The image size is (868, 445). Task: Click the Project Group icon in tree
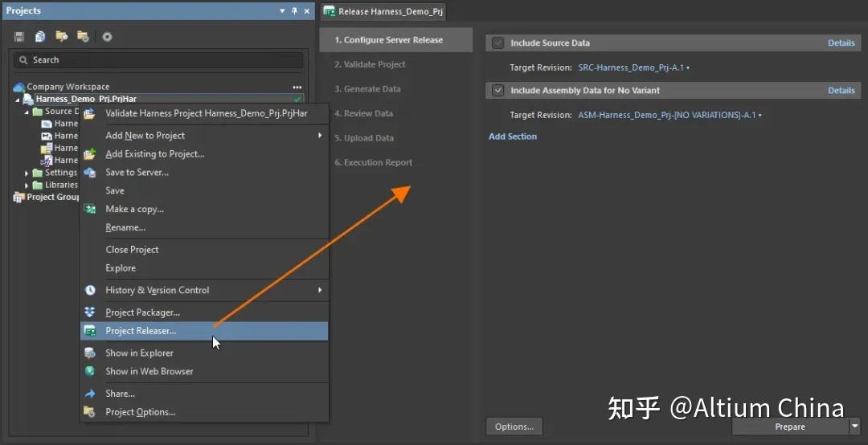pyautogui.click(x=18, y=197)
